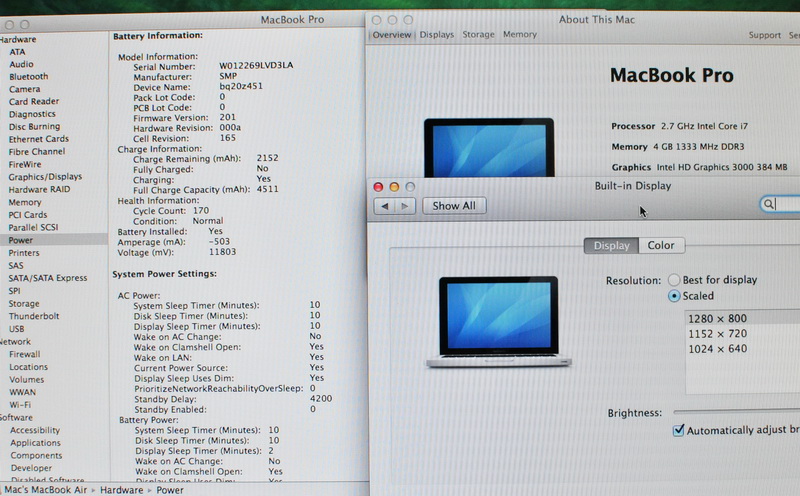800x496 pixels.
Task: Select Memory in the System Information sidebar
Action: coord(24,202)
